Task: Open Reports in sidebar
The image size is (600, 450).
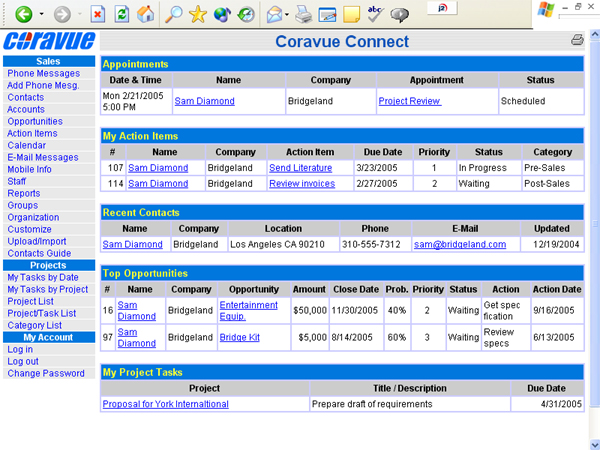Action: point(24,193)
